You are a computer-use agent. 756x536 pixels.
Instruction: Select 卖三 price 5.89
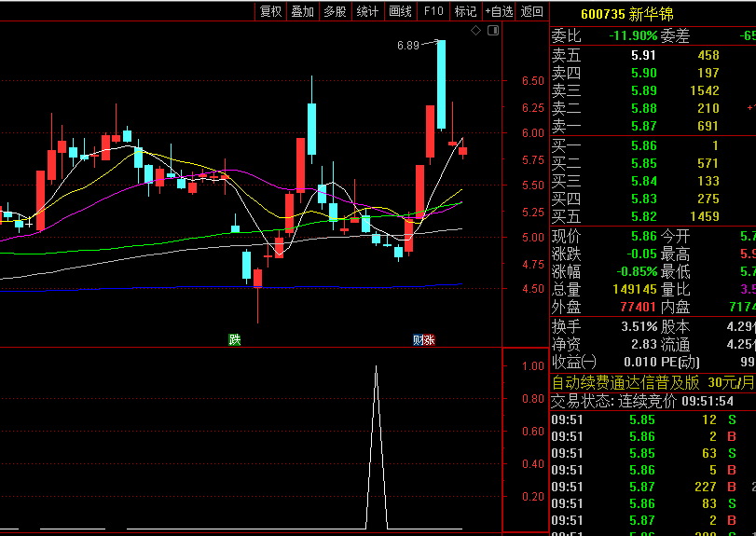click(643, 90)
